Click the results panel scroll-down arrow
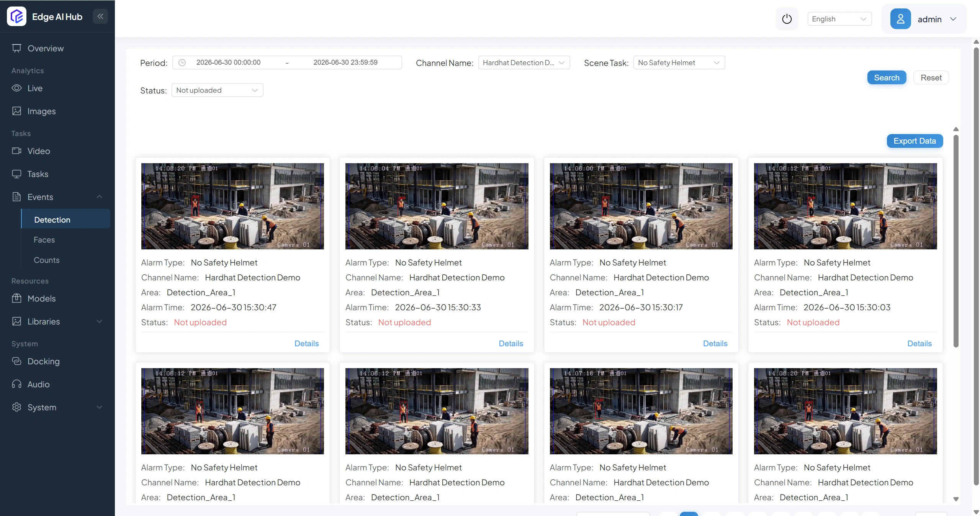Image resolution: width=980 pixels, height=516 pixels. tap(956, 499)
